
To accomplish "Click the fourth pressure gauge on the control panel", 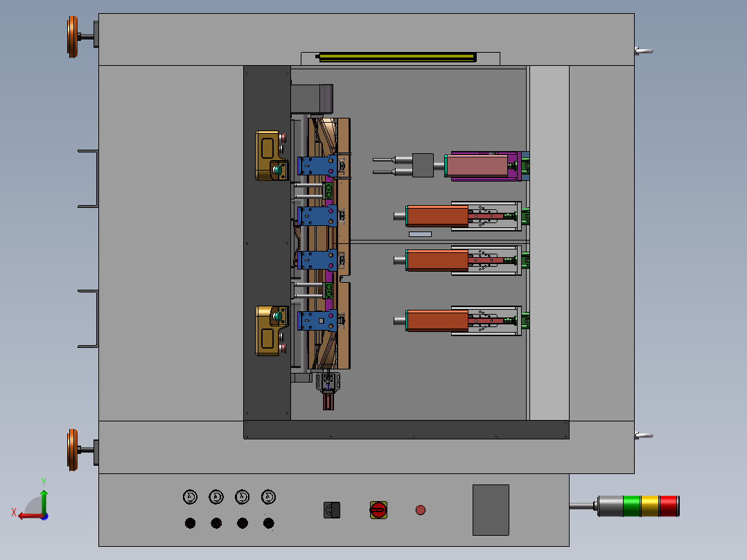I will 269,496.
